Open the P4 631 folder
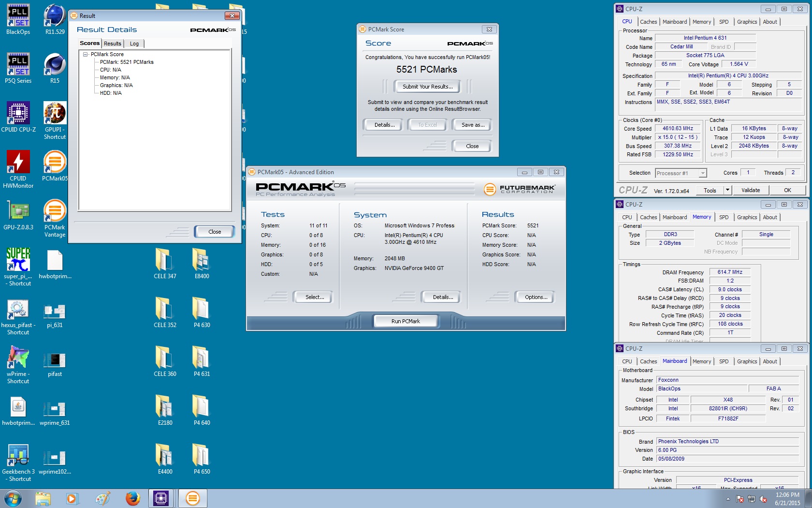The width and height of the screenshot is (812, 508). [x=202, y=361]
